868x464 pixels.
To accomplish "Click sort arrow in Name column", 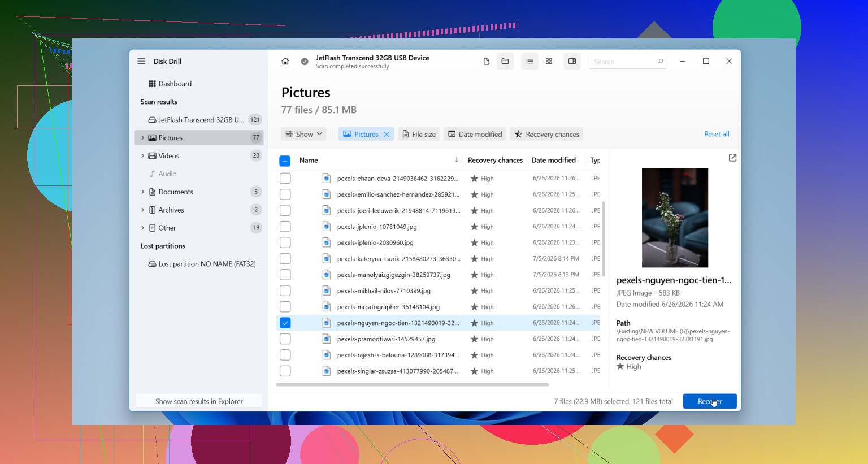I will tap(456, 160).
